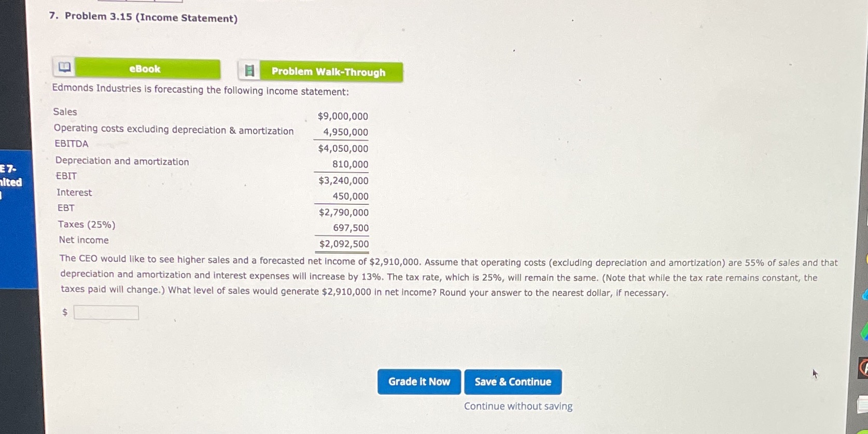Click the notebook icon beside Problem Walk-Through

(250, 71)
